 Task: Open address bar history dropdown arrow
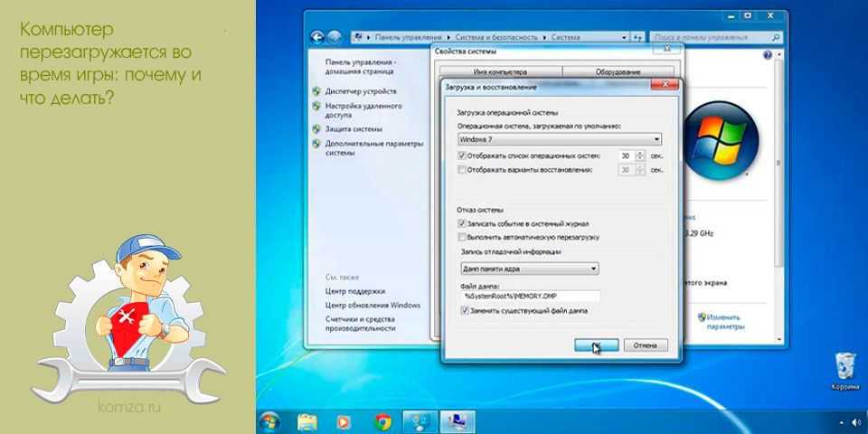(624, 38)
